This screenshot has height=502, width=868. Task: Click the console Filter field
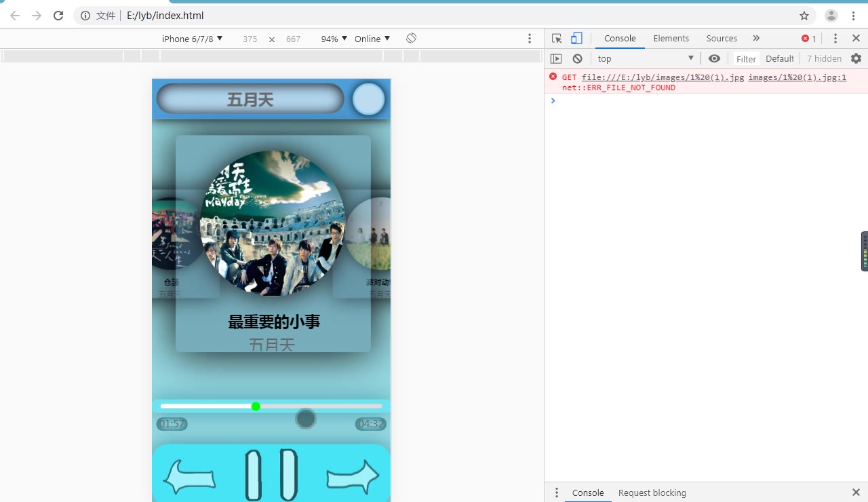[747, 59]
